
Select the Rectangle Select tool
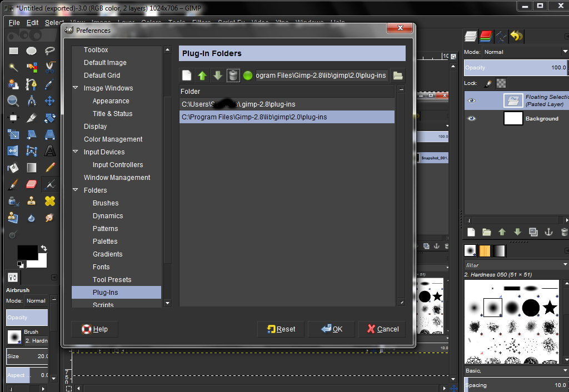click(x=13, y=51)
